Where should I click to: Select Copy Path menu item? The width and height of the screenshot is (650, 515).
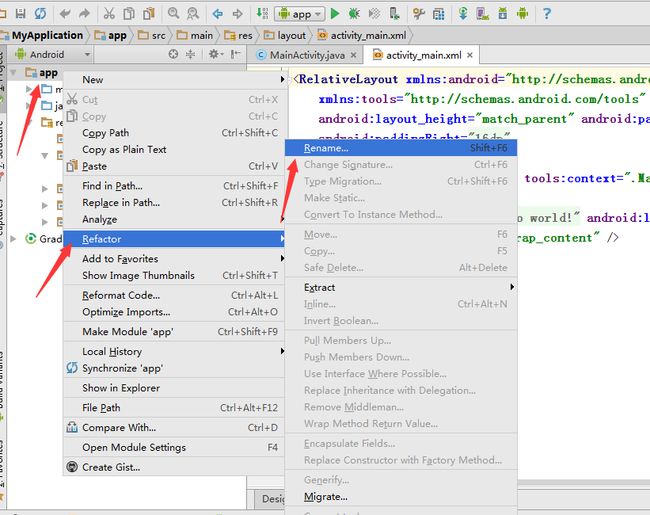174,133
